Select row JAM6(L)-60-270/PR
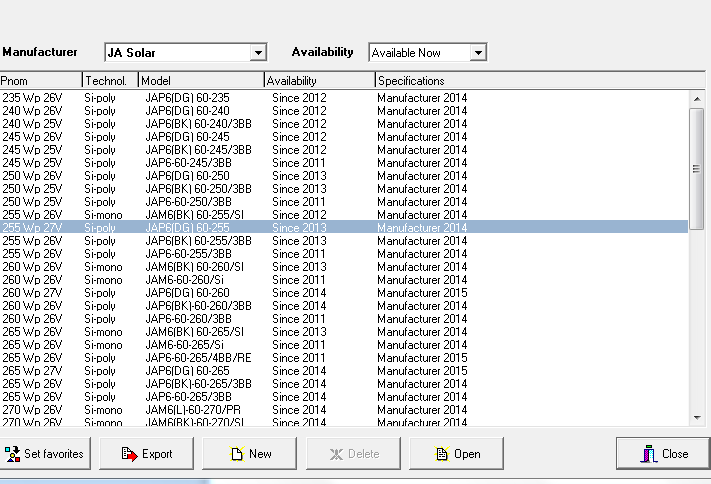711x484 pixels. click(344, 410)
